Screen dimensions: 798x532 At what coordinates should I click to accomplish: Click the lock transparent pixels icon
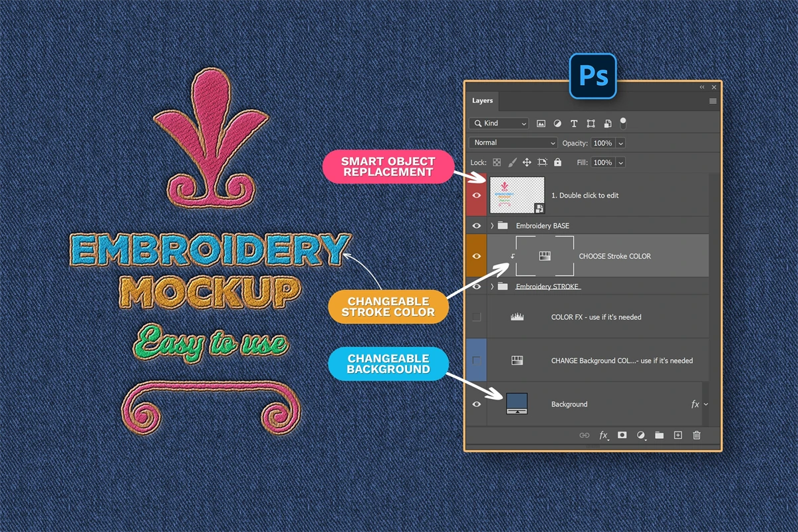click(x=496, y=162)
